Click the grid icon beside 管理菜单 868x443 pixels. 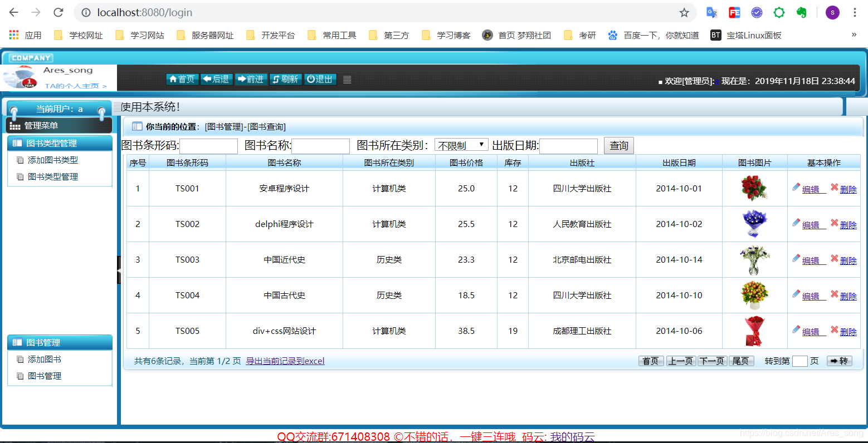click(x=15, y=125)
